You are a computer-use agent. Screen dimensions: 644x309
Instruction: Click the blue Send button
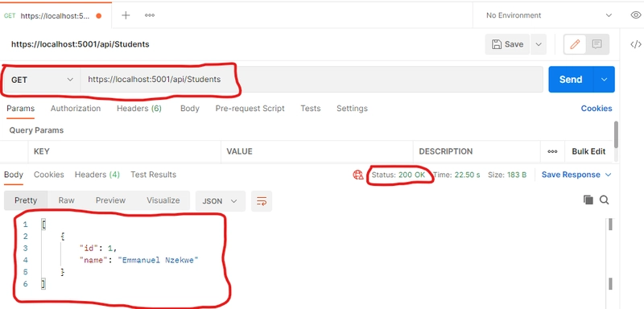571,79
